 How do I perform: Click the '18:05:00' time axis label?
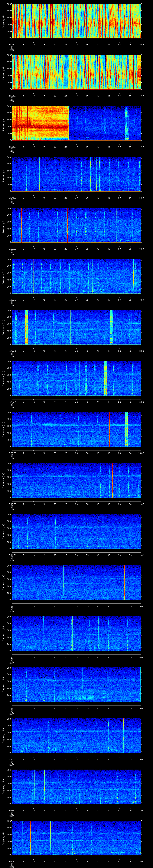[x=12, y=249]
